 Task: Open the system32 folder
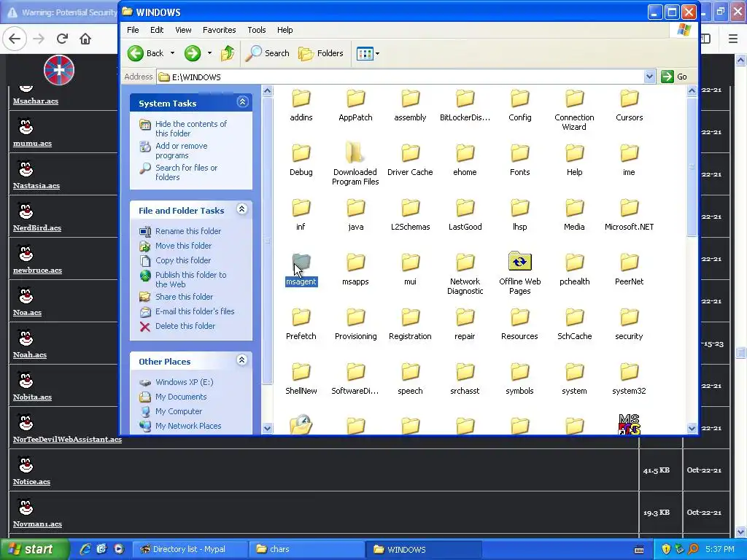point(629,379)
